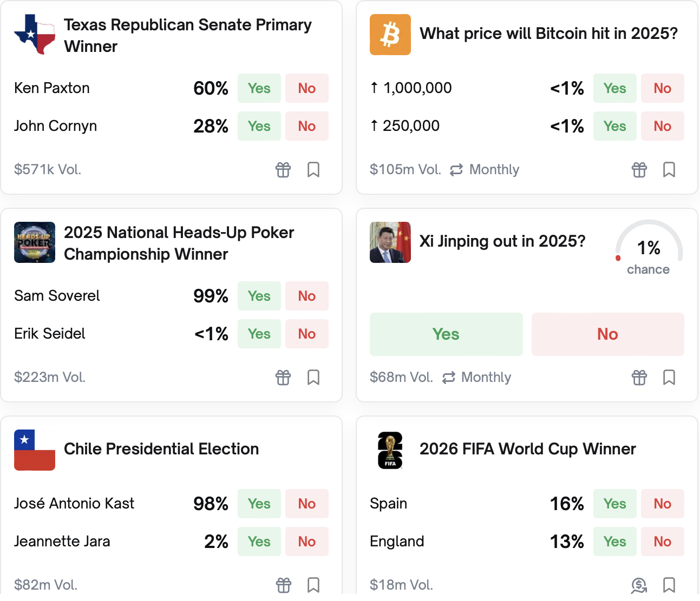This screenshot has width=700, height=601.
Task: Click rewards icon on FIFA World Cup card
Action: [639, 585]
